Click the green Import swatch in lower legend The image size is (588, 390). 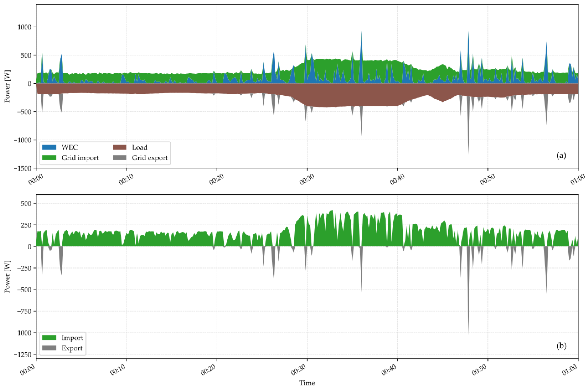[49, 337]
